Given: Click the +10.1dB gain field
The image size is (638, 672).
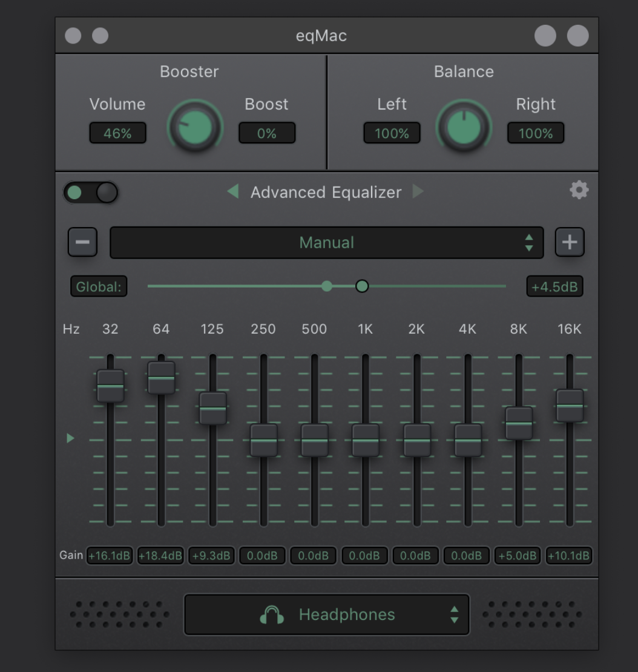Looking at the screenshot, I should pos(568,556).
